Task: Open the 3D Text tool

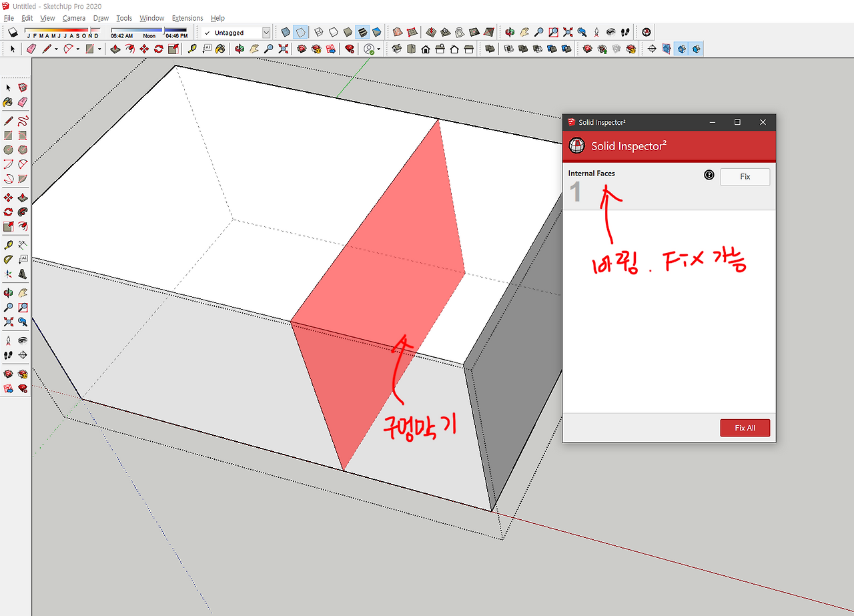Action: click(x=23, y=274)
